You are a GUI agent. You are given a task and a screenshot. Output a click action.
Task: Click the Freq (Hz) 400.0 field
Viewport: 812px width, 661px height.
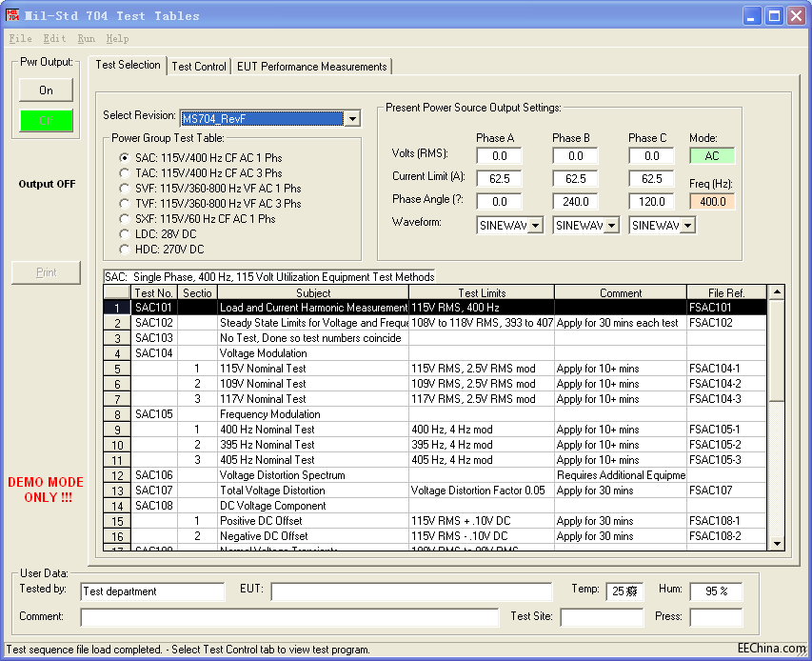pyautogui.click(x=712, y=201)
